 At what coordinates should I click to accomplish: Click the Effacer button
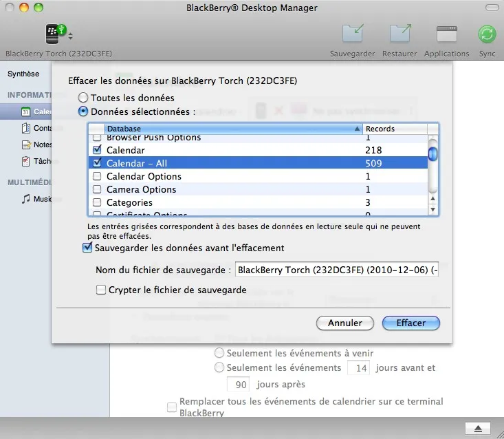point(410,323)
